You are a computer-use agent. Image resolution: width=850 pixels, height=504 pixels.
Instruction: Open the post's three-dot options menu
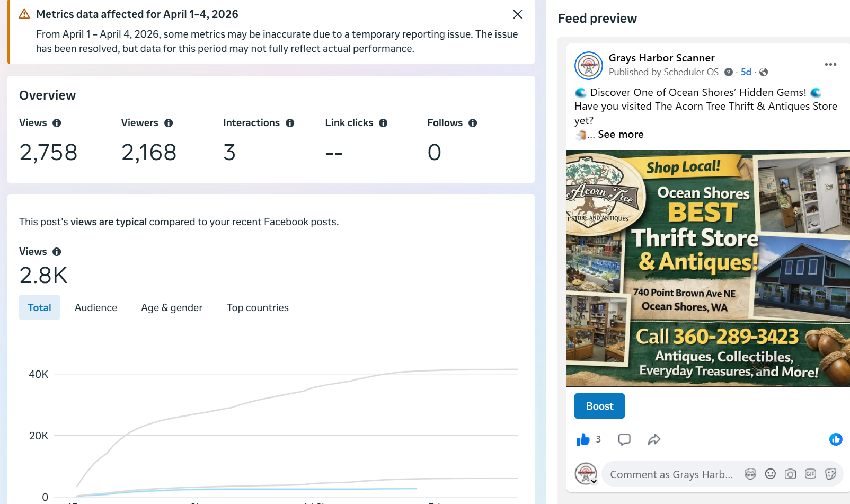coord(830,65)
